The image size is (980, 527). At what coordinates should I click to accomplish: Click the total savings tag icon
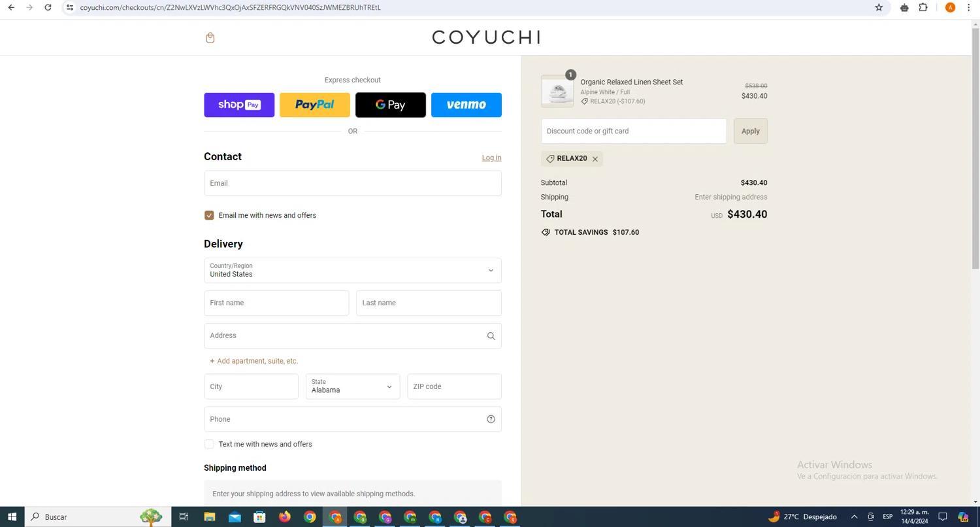point(546,232)
